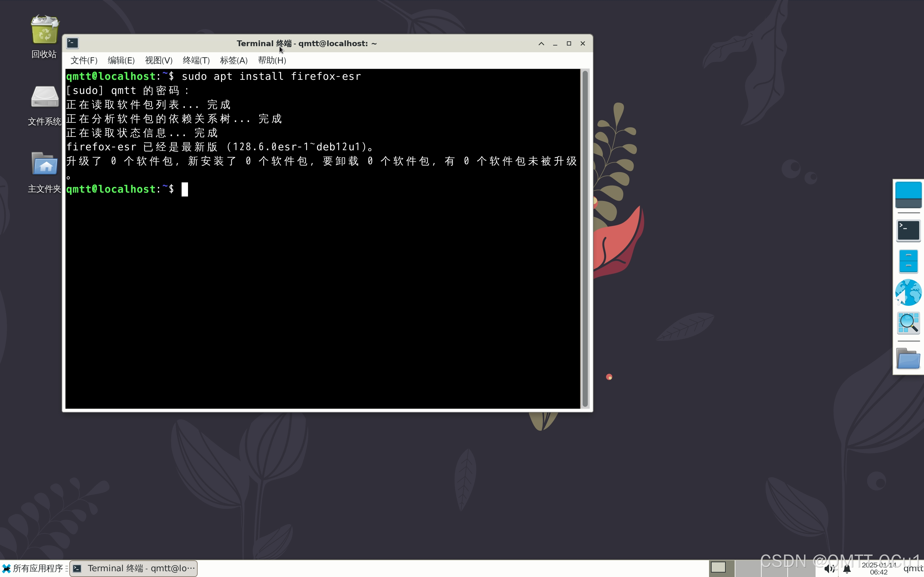The width and height of the screenshot is (924, 577).
Task: Click the terminal vertical scrollbar
Action: [585, 238]
